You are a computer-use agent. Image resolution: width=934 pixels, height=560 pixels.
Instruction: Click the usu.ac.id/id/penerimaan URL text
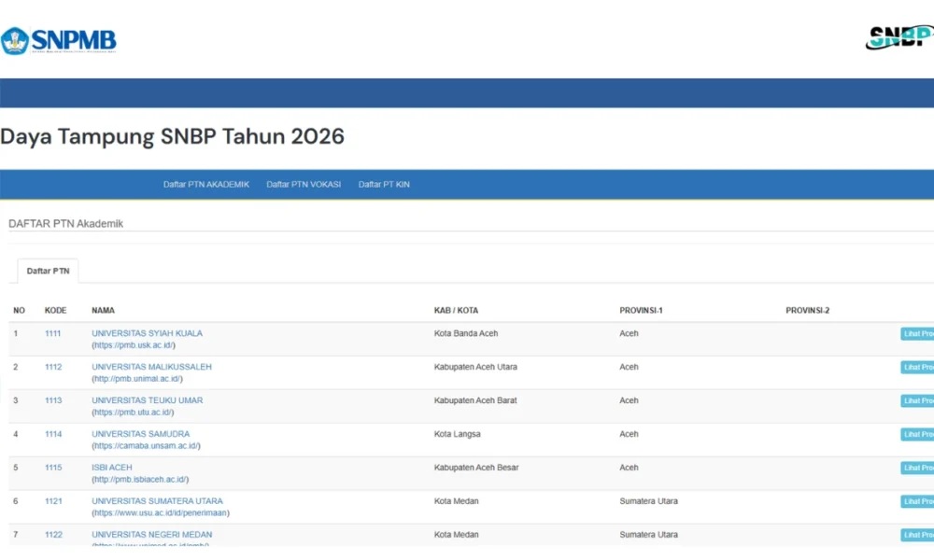(x=161, y=512)
